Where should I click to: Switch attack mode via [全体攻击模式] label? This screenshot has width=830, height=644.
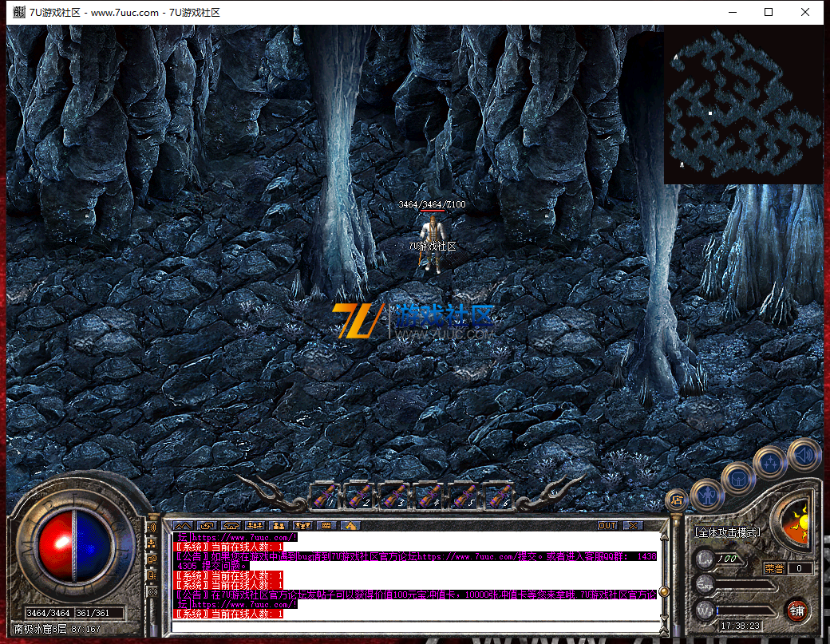pos(727,532)
